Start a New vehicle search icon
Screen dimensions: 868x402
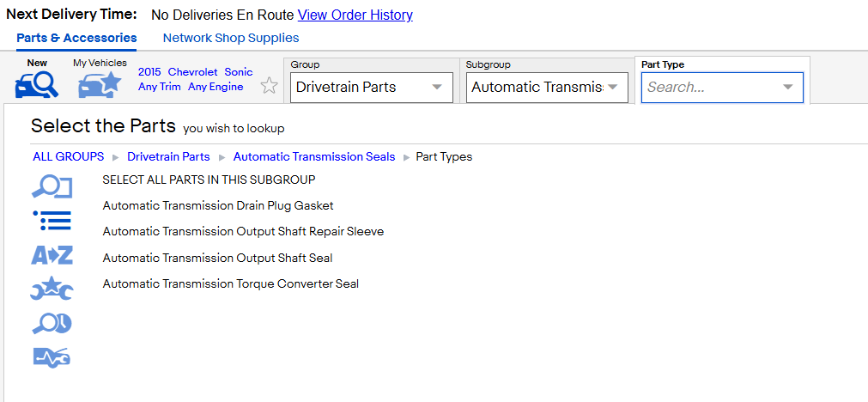pyautogui.click(x=37, y=85)
